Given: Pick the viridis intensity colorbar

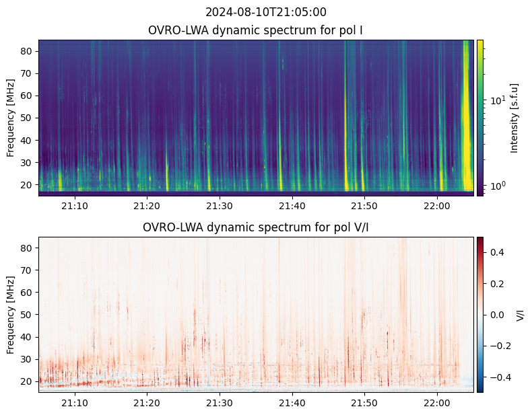Looking at the screenshot, I should pos(480,118).
